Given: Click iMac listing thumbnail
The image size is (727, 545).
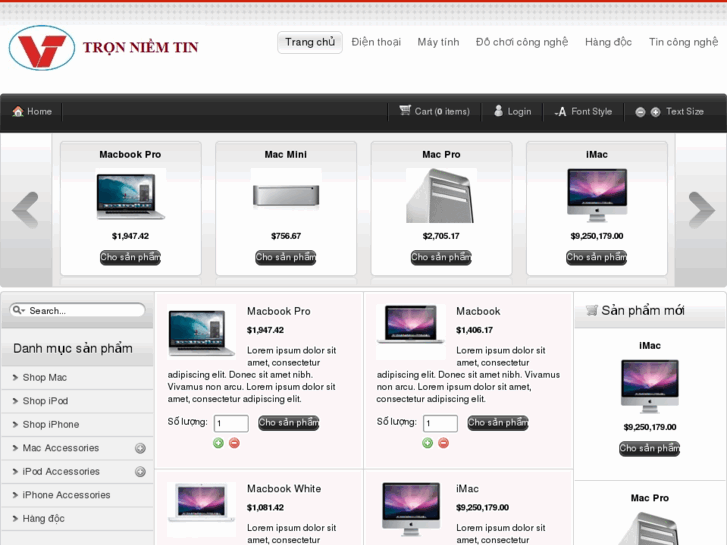Looking at the screenshot, I should (x=411, y=509).
